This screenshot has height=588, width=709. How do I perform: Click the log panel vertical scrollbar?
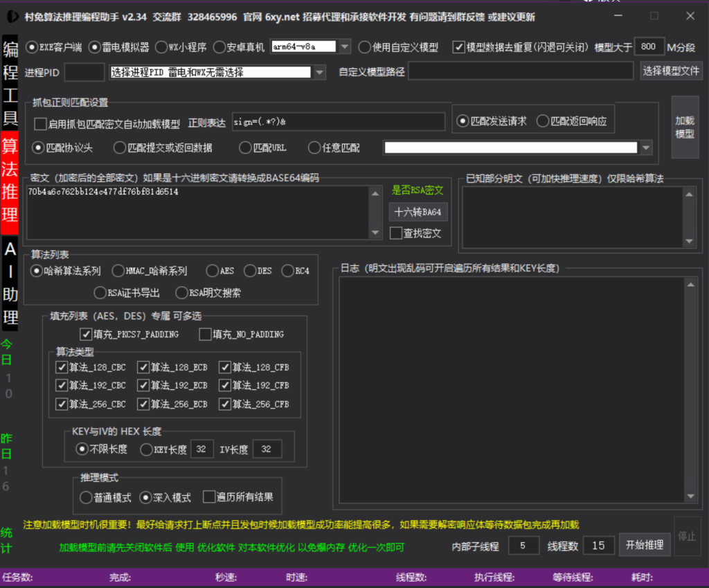click(690, 388)
